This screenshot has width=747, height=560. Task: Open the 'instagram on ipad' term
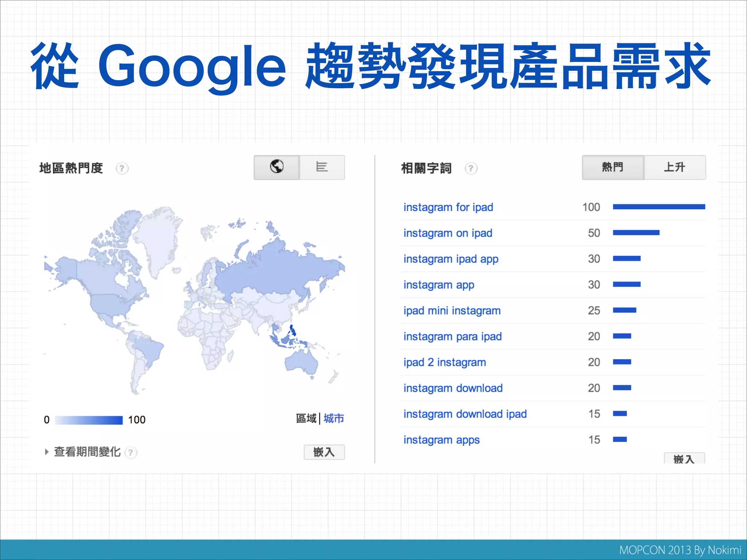pyautogui.click(x=448, y=233)
